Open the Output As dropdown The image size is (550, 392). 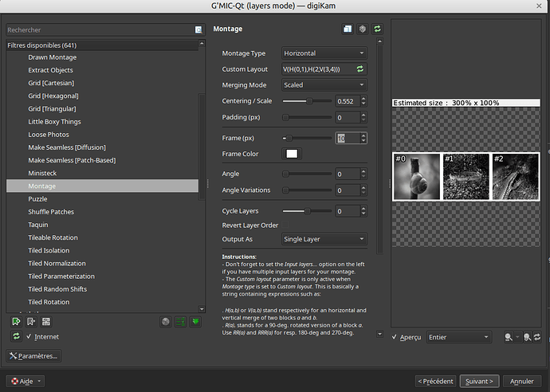(x=324, y=239)
